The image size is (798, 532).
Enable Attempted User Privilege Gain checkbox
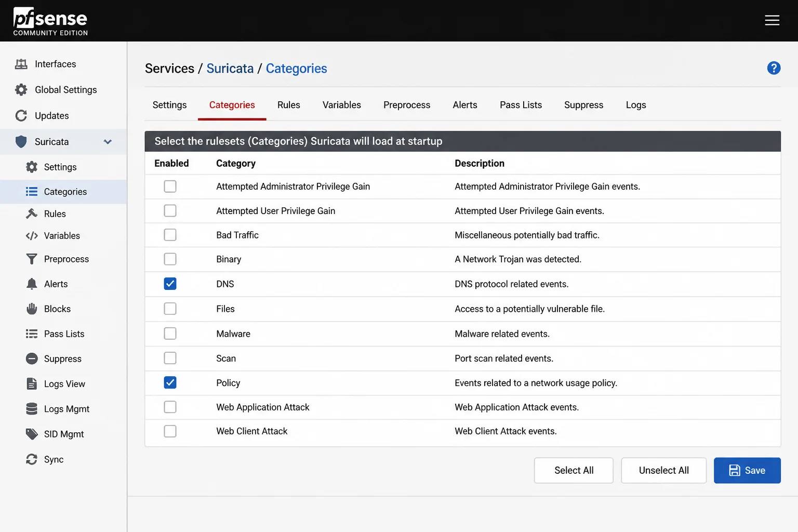tap(170, 210)
